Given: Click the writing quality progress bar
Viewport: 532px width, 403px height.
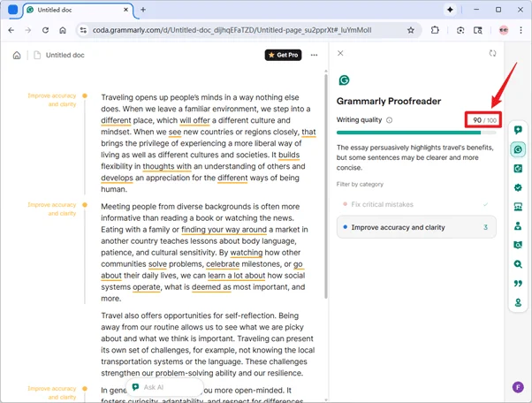Looking at the screenshot, I should coord(416,133).
